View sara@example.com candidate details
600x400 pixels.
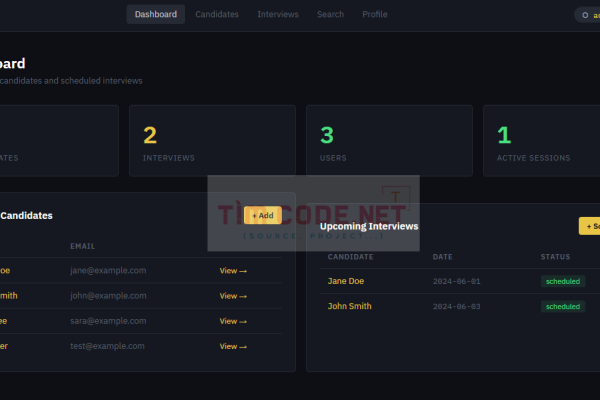pos(233,321)
